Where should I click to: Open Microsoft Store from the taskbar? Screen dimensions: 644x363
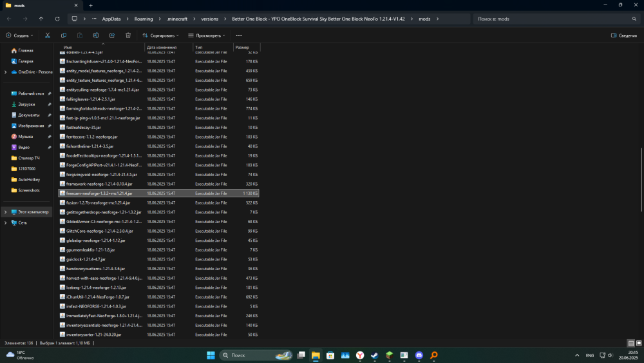330,355
